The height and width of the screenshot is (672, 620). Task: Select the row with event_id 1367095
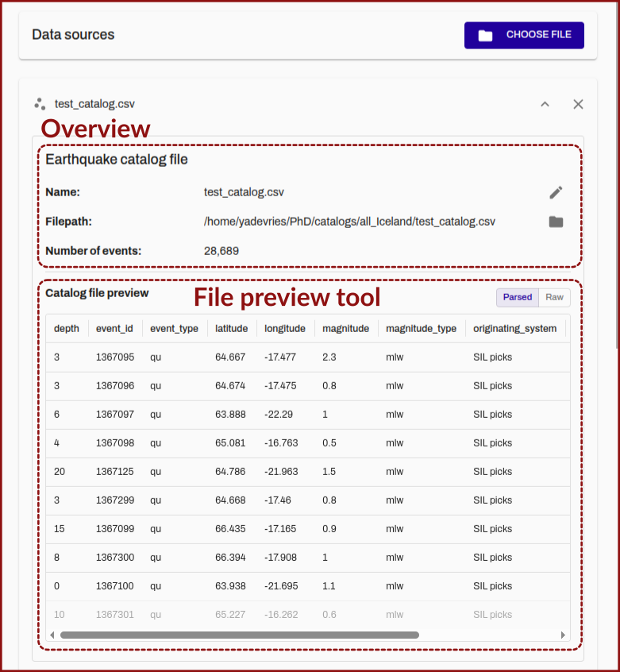click(x=308, y=357)
